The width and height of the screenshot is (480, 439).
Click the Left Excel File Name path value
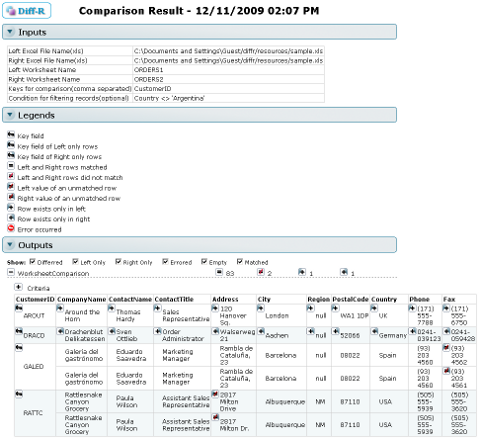[x=228, y=51]
